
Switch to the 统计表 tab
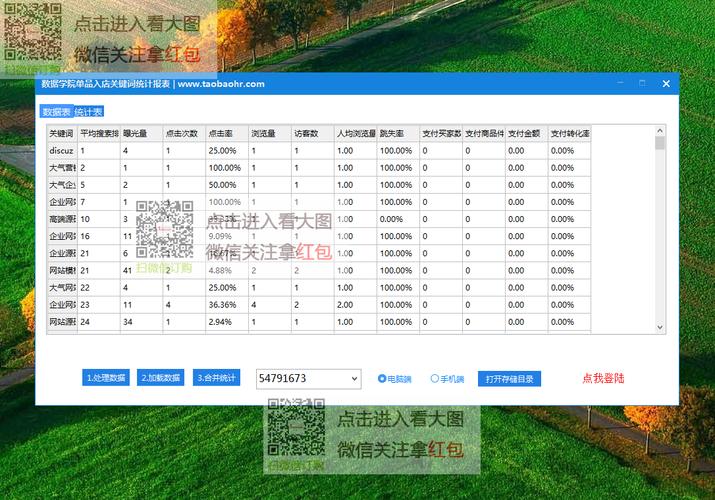click(x=88, y=112)
